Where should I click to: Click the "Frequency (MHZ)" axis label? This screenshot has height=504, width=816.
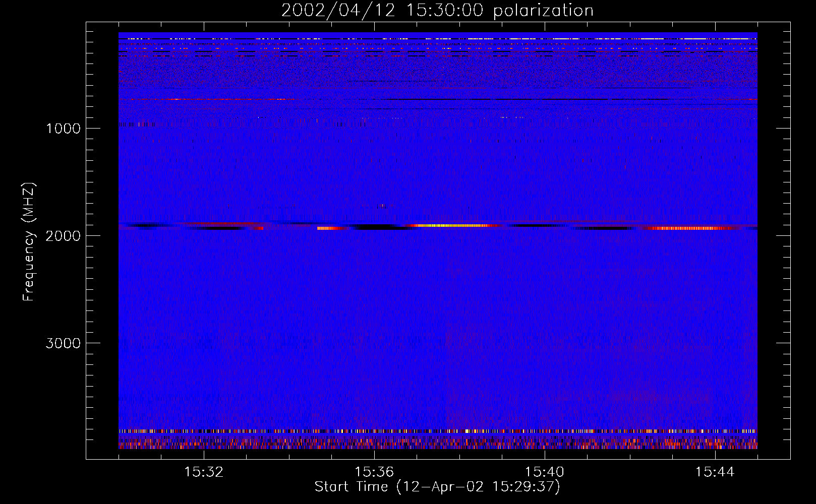29,241
